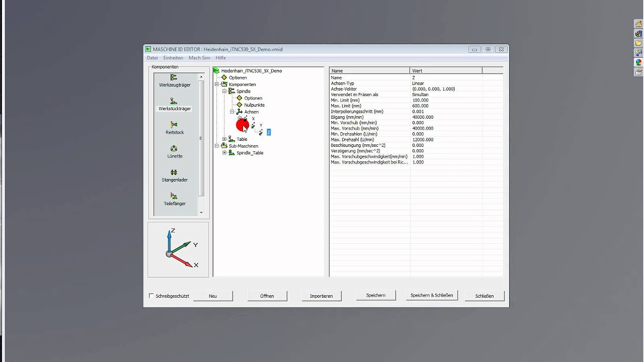Open the Datei menu

[x=152, y=58]
